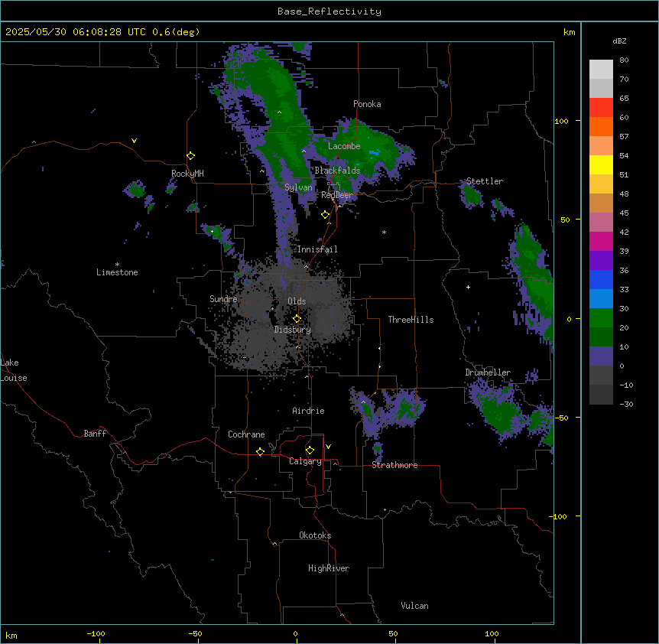This screenshot has height=644, width=659.
Task: Click the Sylvan map label
Action: (x=298, y=187)
